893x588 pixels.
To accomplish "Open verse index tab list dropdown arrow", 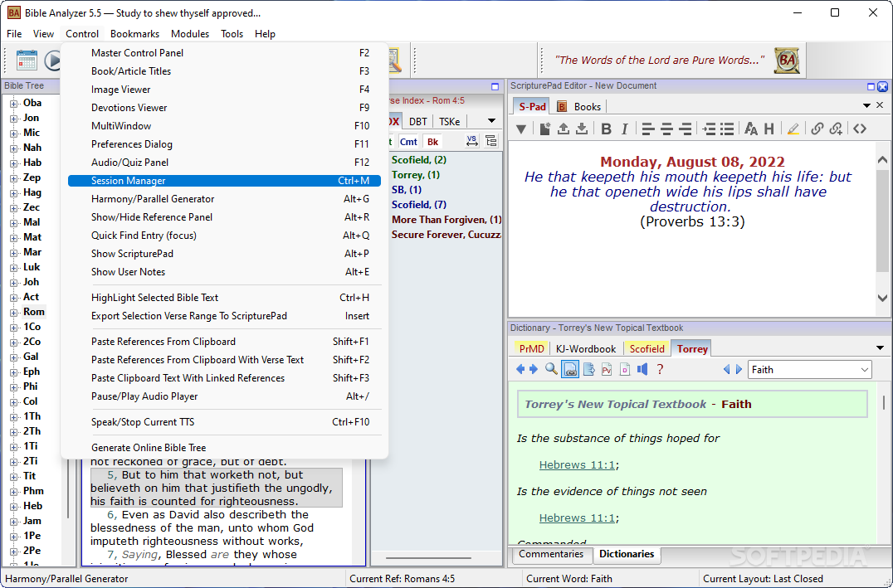I will click(491, 121).
